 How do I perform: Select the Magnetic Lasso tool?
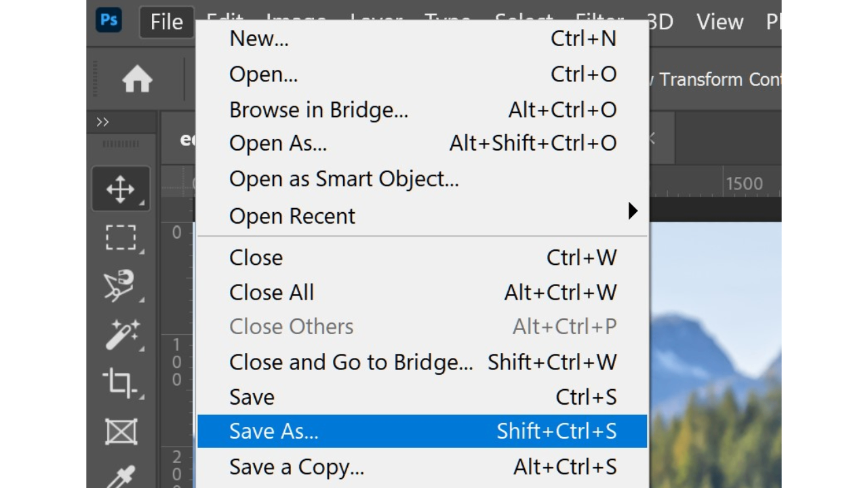(121, 286)
